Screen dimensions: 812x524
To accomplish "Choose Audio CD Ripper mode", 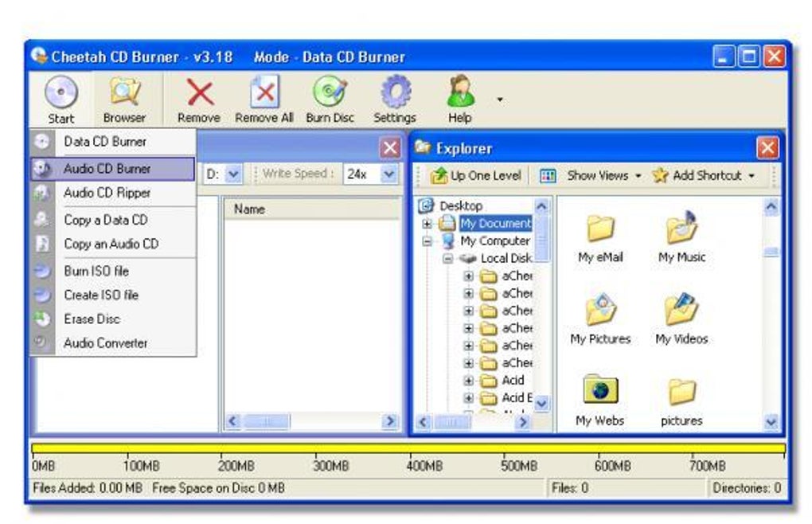I will click(x=113, y=193).
